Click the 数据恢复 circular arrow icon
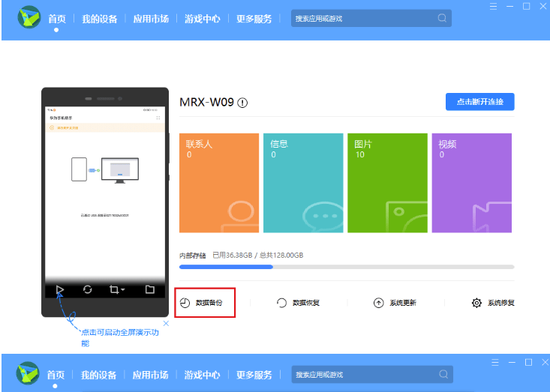The image size is (550, 392). point(281,303)
